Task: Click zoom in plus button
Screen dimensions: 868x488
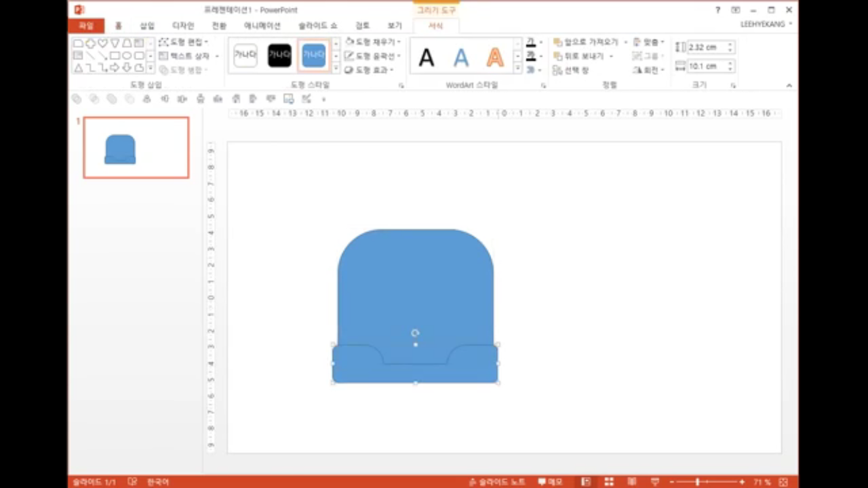Action: (742, 482)
